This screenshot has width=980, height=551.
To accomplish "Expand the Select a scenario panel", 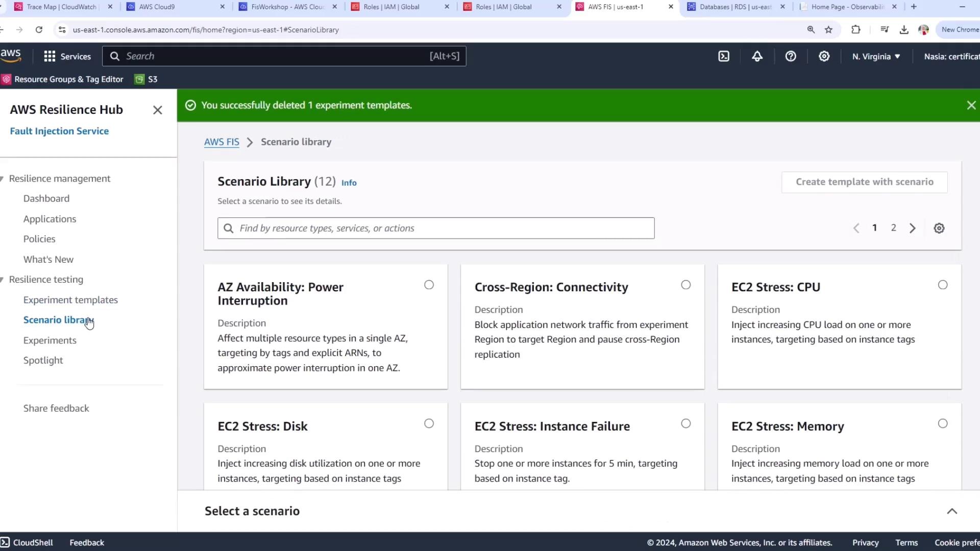I will (x=951, y=511).
